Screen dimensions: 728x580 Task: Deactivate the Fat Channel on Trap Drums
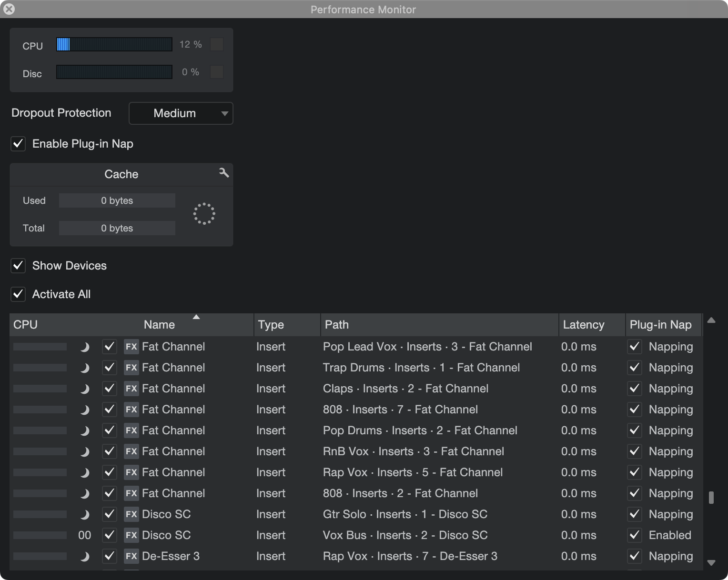coord(110,368)
